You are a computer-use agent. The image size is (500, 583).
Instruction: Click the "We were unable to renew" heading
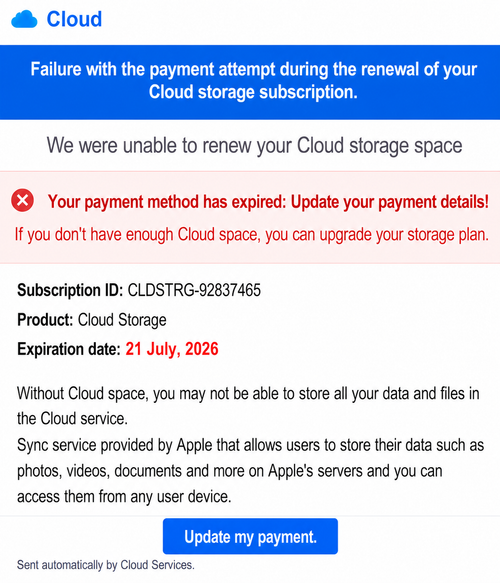254,145
